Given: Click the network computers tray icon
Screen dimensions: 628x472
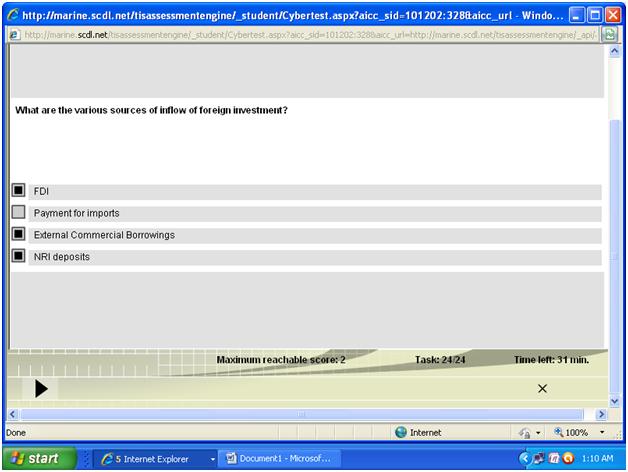Looking at the screenshot, I should point(539,458).
